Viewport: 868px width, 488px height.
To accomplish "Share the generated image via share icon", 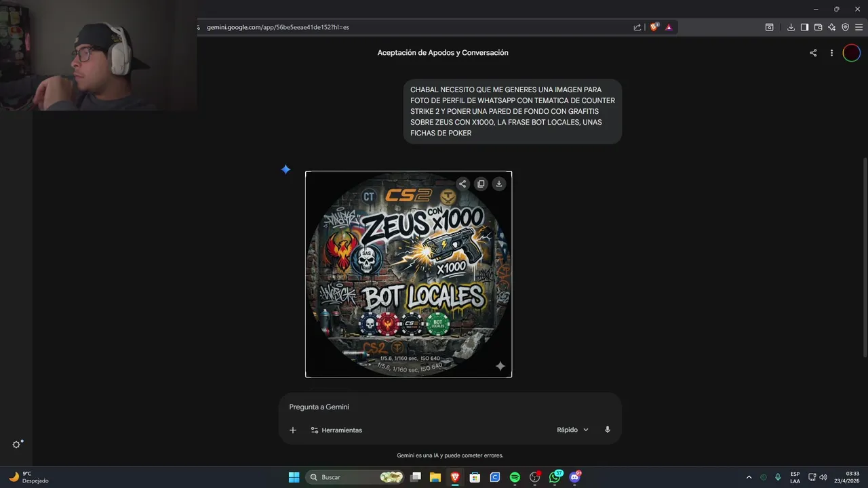I will pos(462,184).
